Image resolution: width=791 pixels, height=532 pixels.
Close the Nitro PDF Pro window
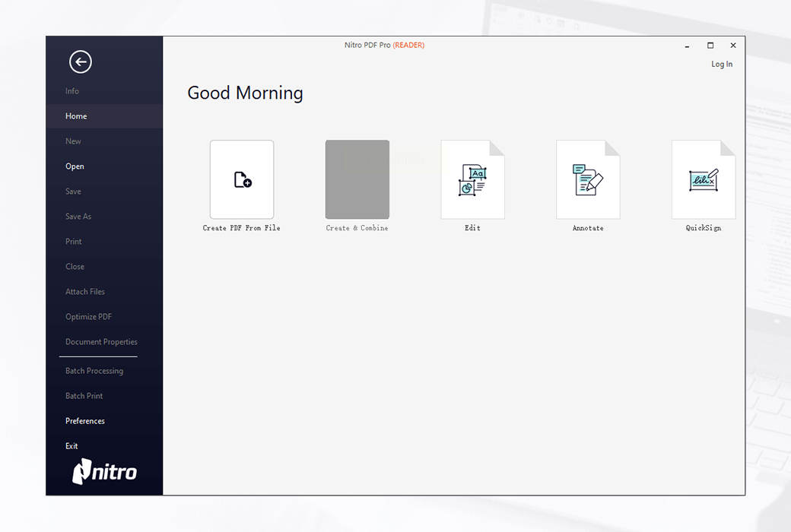click(733, 46)
